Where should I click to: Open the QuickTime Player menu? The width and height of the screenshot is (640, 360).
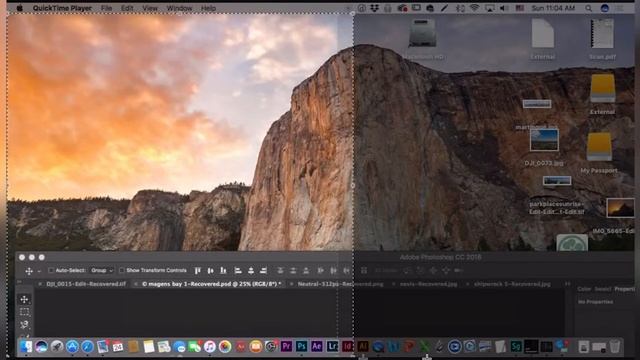[x=62, y=8]
